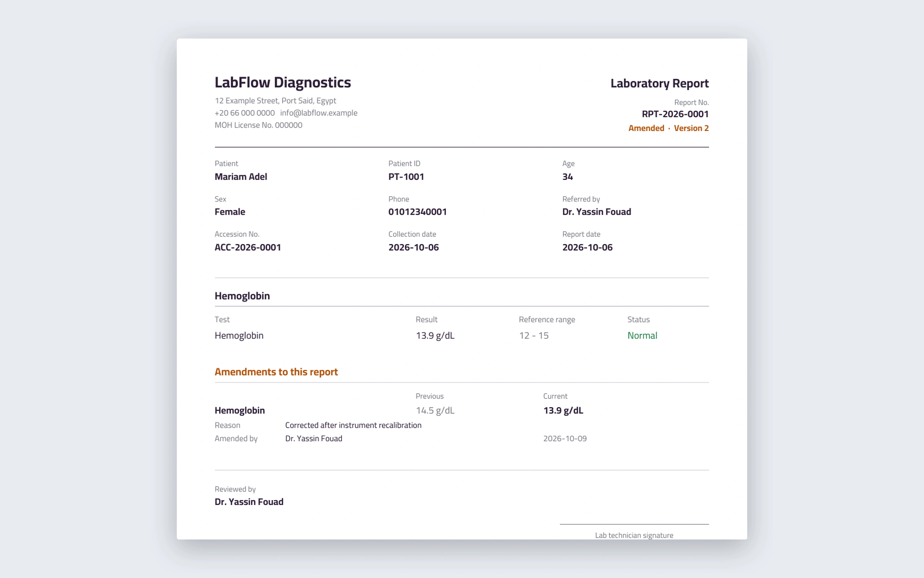The width and height of the screenshot is (924, 578).
Task: Click the 'Result' column header
Action: pos(426,320)
